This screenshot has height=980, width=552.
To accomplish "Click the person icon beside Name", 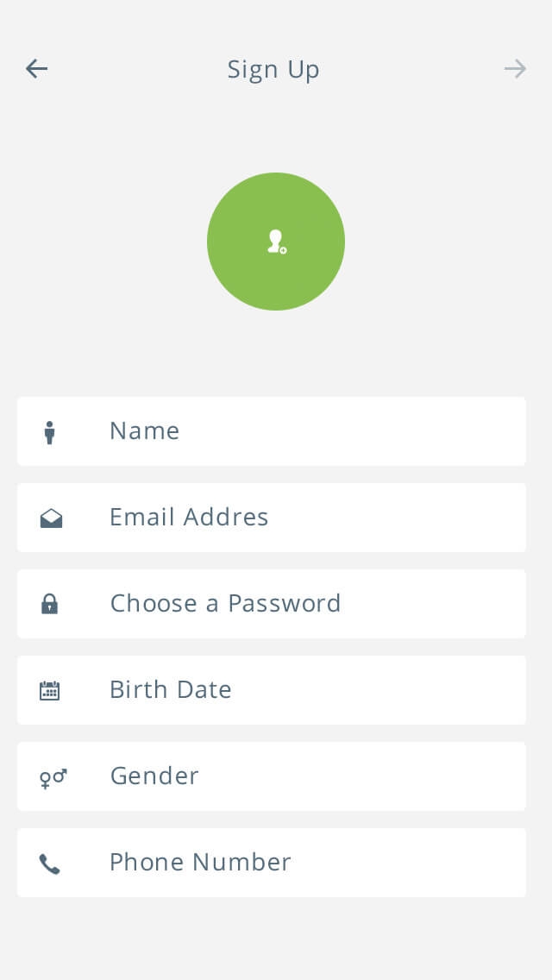I will pos(50,432).
